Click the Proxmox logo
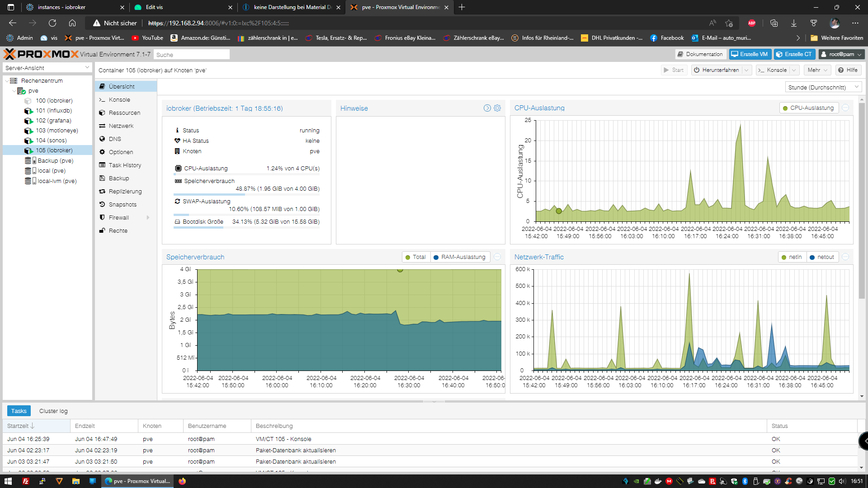Viewport: 868px width, 488px height. tap(41, 54)
